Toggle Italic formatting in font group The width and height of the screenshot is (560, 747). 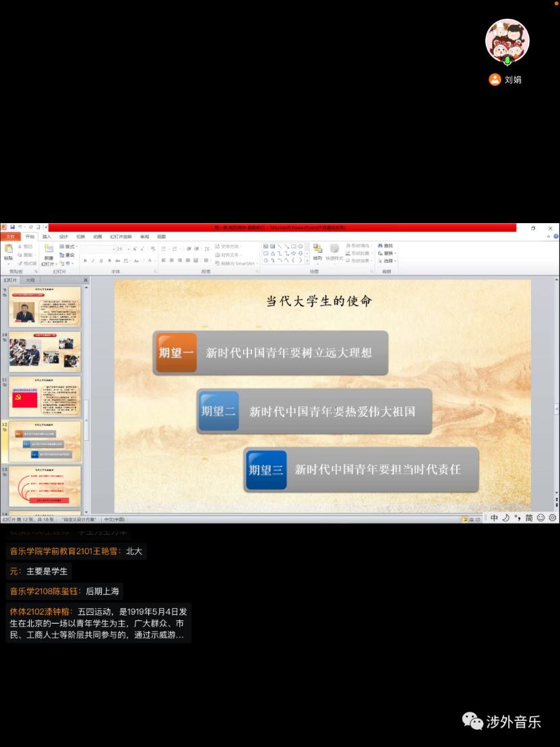coord(93,260)
